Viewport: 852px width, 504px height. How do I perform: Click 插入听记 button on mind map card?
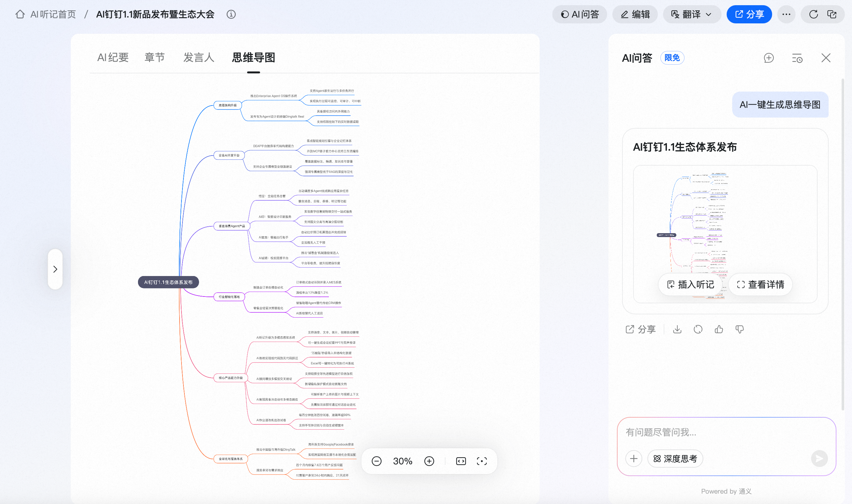[x=691, y=284]
